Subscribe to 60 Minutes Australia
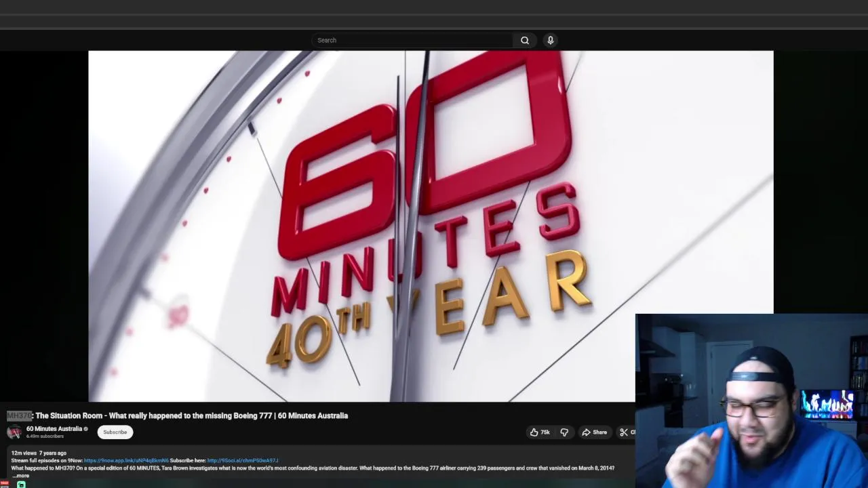The height and width of the screenshot is (488, 868). pyautogui.click(x=115, y=432)
